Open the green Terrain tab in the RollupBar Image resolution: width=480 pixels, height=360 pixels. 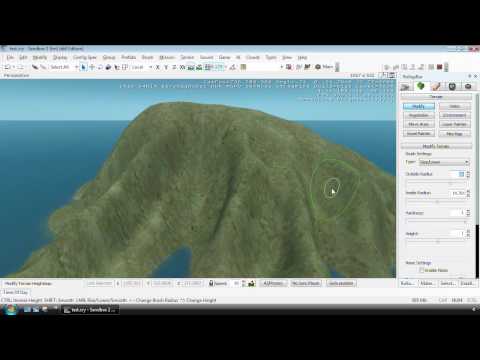(x=421, y=87)
